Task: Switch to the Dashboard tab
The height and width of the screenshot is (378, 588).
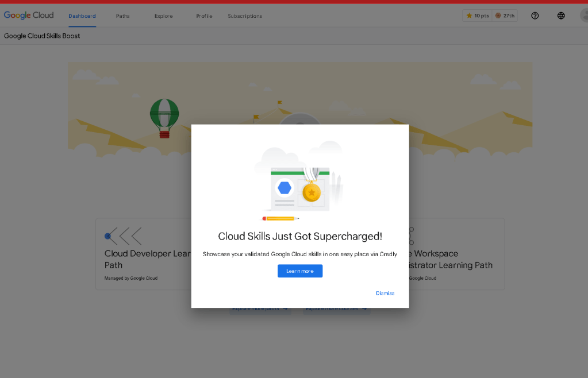Action: [x=82, y=16]
